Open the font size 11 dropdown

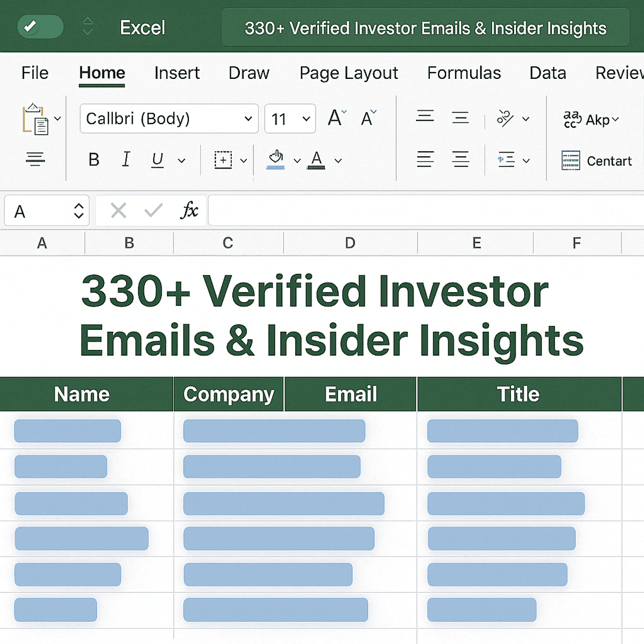[x=306, y=119]
